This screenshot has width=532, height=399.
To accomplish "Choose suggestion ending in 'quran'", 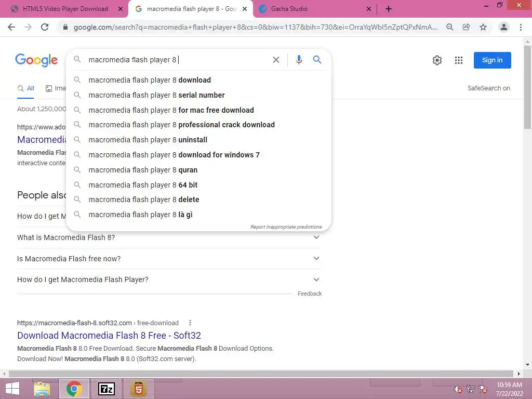I will click(x=198, y=170).
